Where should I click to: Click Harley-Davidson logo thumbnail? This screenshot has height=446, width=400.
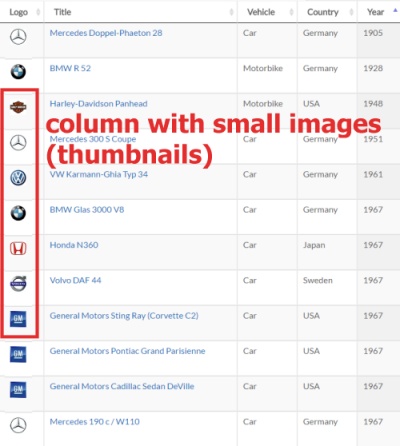(18, 107)
